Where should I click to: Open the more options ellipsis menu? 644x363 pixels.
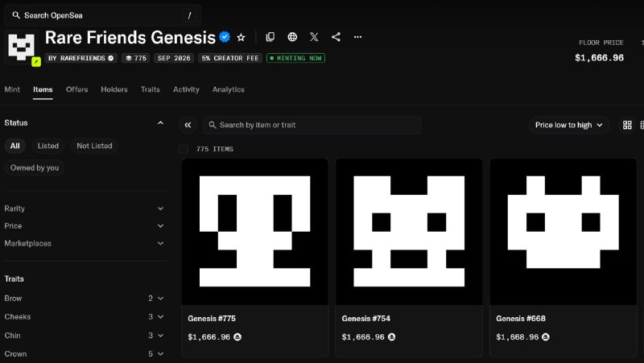357,37
